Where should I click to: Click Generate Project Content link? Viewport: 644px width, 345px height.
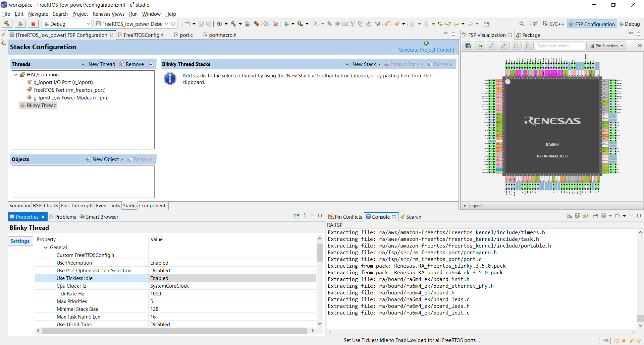coord(426,50)
